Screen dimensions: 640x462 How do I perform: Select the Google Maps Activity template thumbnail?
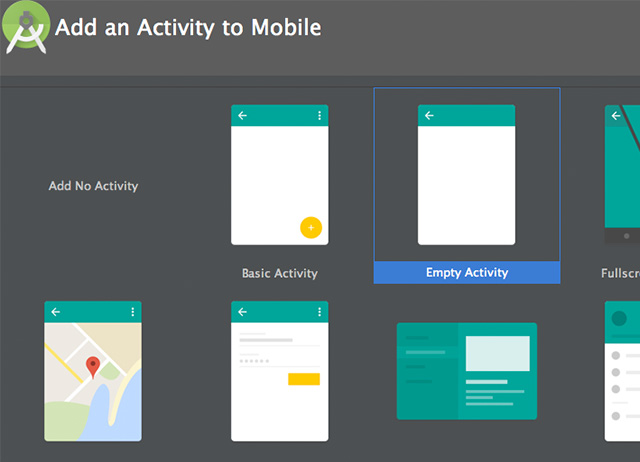click(93, 371)
